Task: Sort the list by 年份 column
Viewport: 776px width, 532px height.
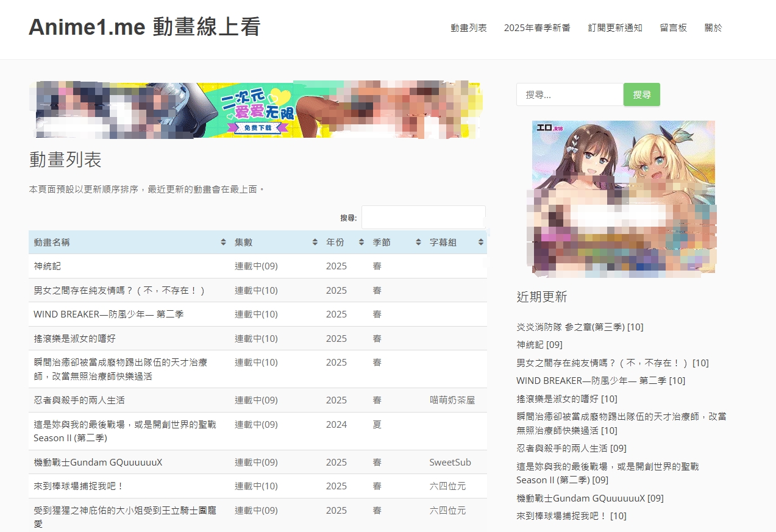Action: click(361, 243)
